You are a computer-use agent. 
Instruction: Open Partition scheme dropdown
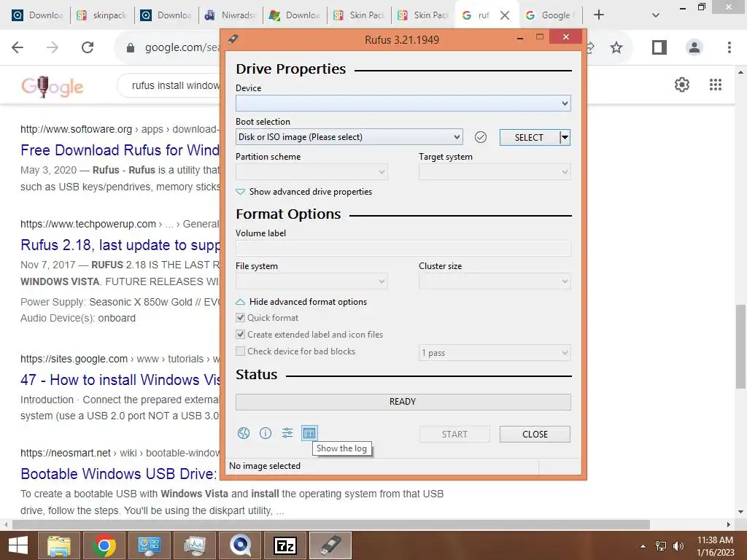click(311, 172)
